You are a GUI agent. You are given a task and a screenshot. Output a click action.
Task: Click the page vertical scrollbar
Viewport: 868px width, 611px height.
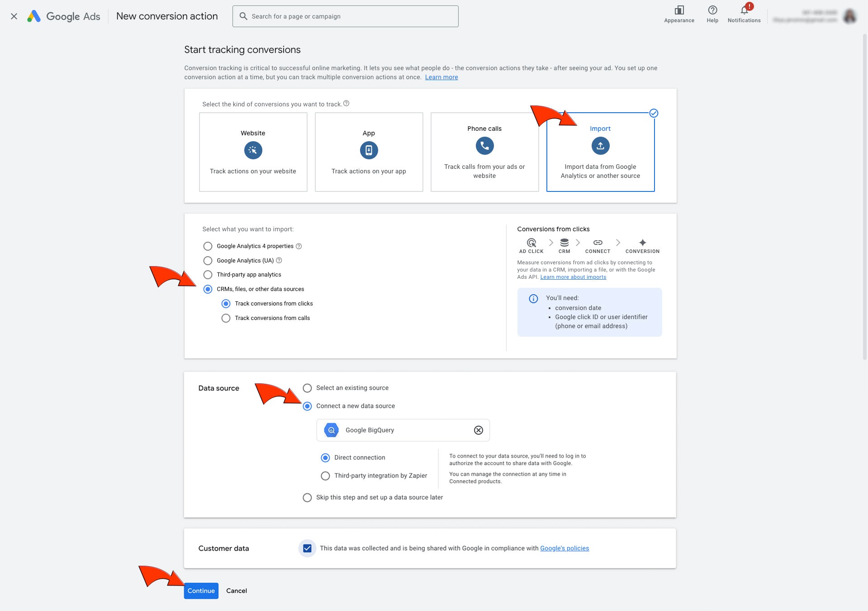click(x=864, y=197)
